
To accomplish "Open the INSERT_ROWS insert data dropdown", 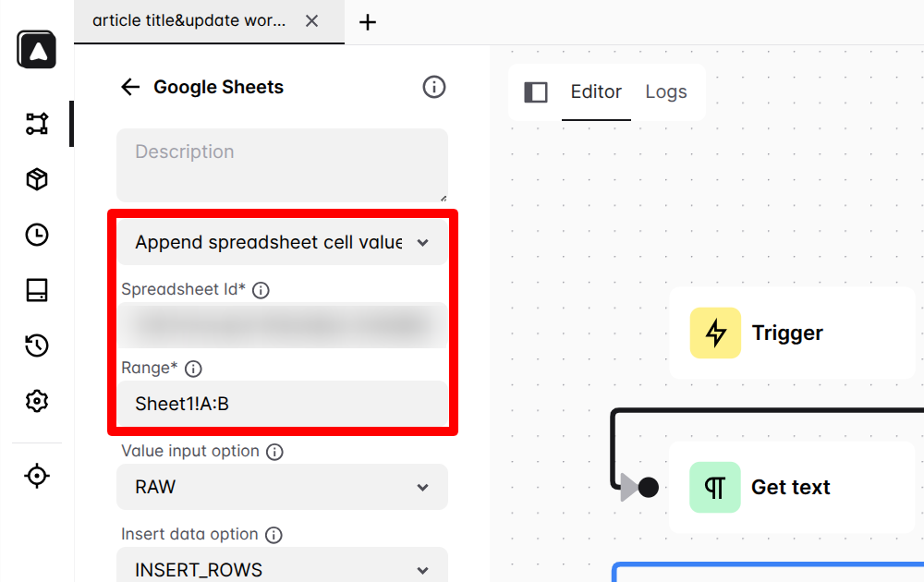I will coord(282,566).
